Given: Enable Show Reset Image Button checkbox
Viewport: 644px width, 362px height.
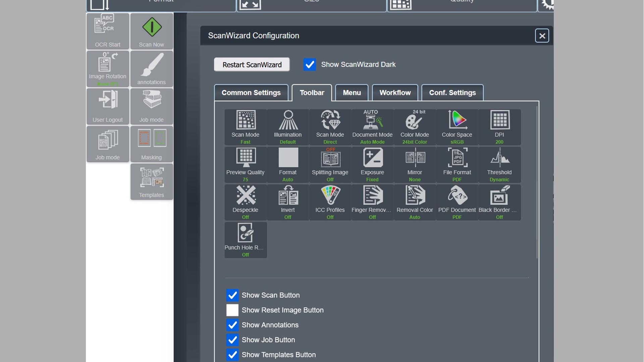Looking at the screenshot, I should [x=232, y=310].
